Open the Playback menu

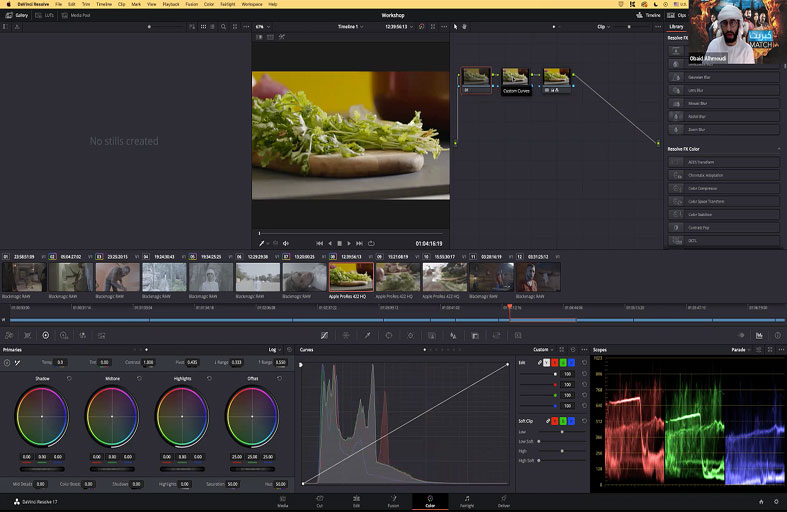[171, 4]
